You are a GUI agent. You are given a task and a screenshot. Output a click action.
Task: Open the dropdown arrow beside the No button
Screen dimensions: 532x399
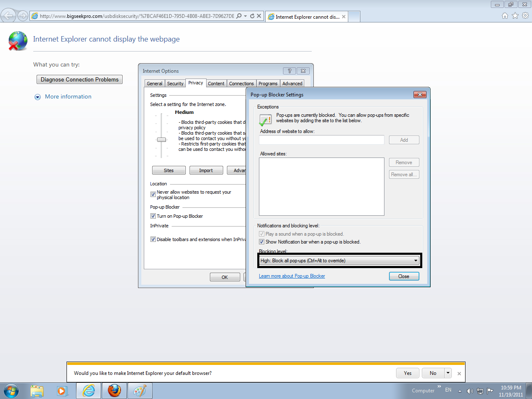coord(448,373)
